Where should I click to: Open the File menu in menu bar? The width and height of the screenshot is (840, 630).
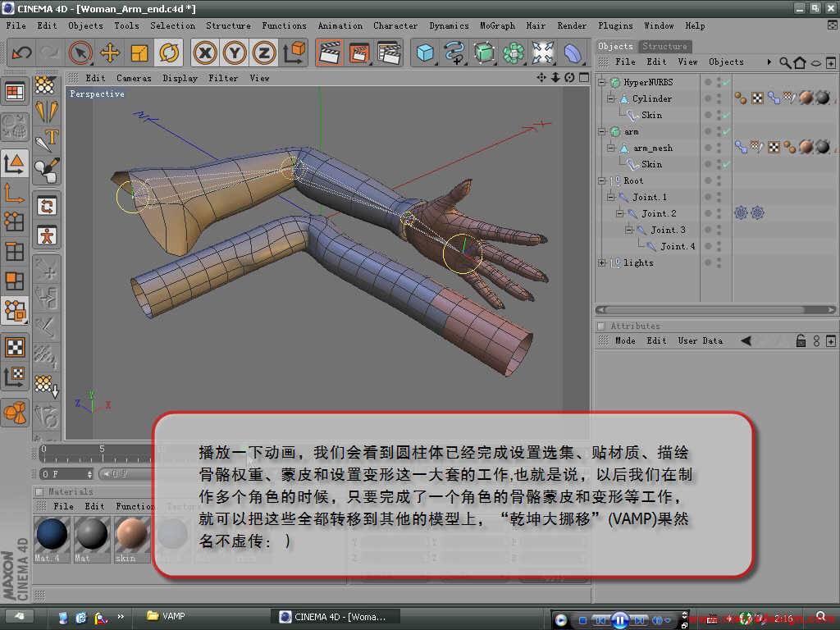point(16,25)
